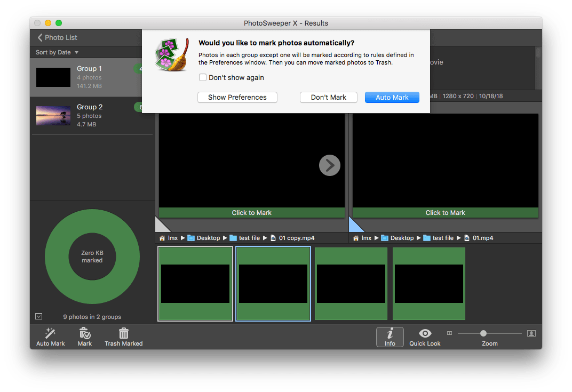Click the large image zoom-in icon
The image size is (572, 392).
531,333
